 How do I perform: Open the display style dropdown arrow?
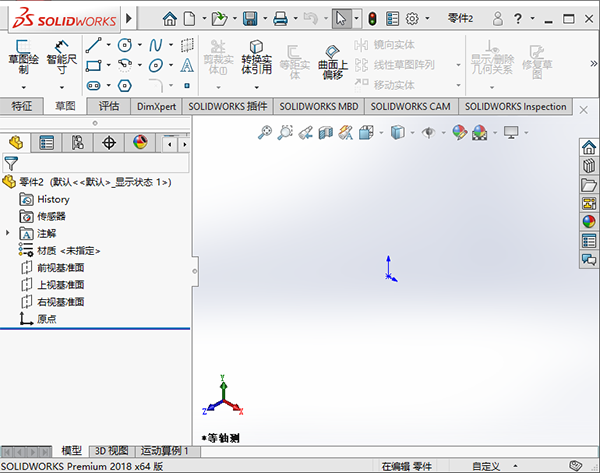pos(411,132)
